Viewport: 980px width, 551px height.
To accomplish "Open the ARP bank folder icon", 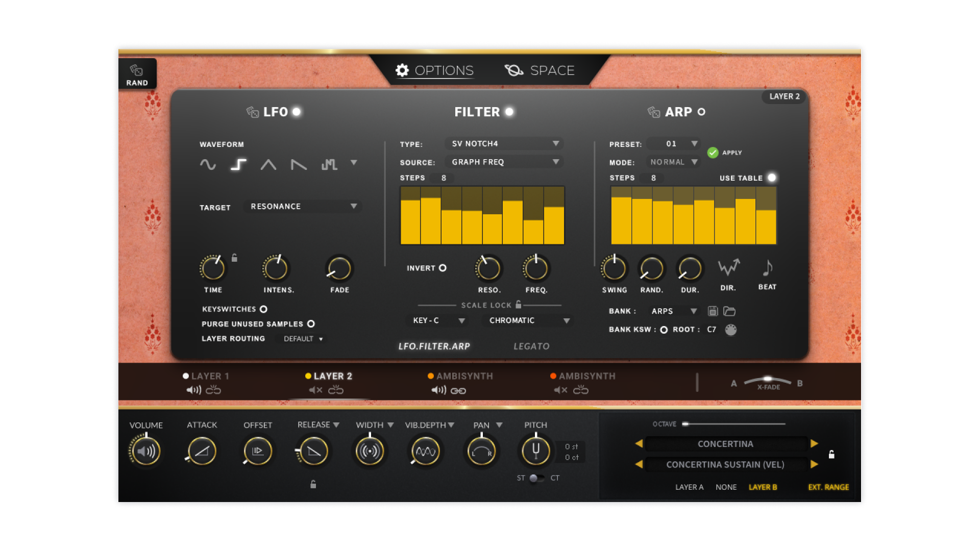I will click(x=729, y=311).
